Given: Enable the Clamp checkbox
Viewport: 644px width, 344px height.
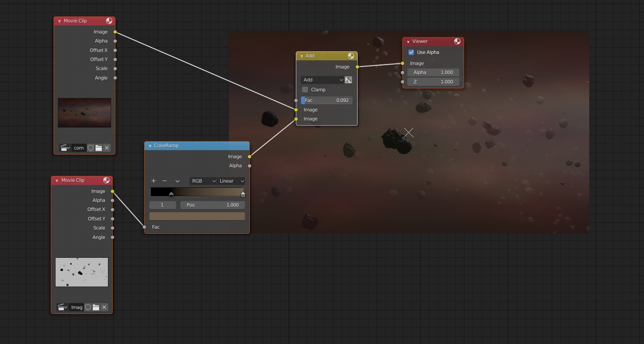Looking at the screenshot, I should tap(305, 90).
